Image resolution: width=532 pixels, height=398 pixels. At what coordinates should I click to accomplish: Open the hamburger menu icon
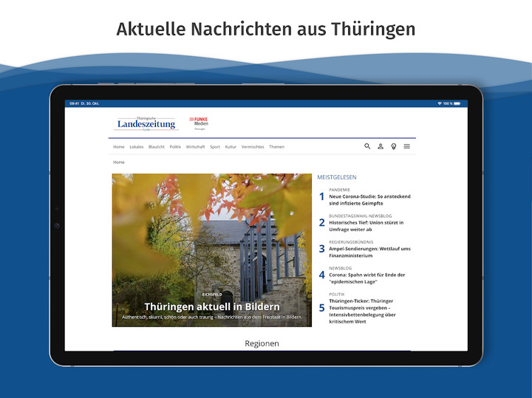407,146
